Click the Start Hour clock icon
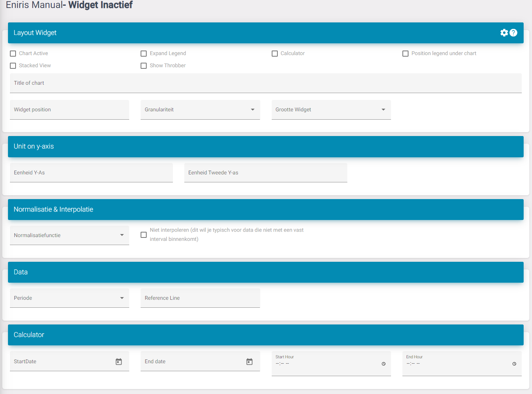 pyautogui.click(x=383, y=364)
